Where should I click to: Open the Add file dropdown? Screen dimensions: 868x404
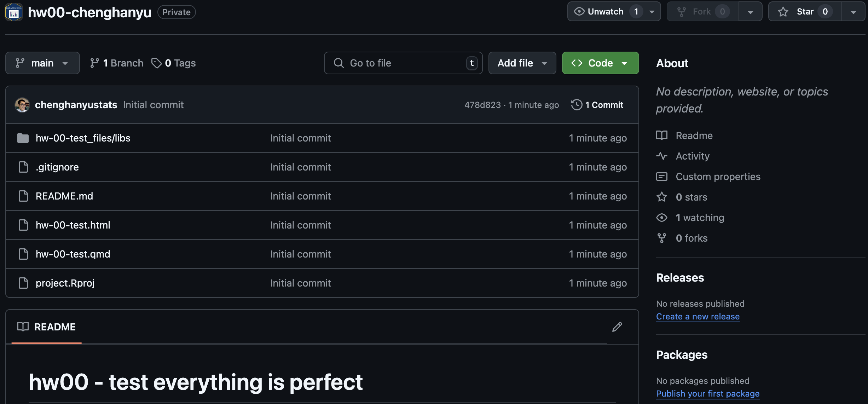(522, 63)
